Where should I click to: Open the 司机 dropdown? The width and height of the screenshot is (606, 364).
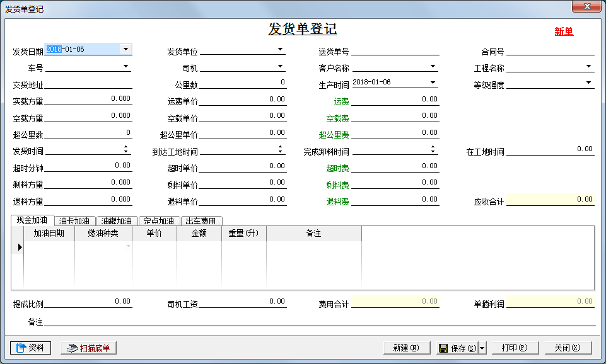280,66
